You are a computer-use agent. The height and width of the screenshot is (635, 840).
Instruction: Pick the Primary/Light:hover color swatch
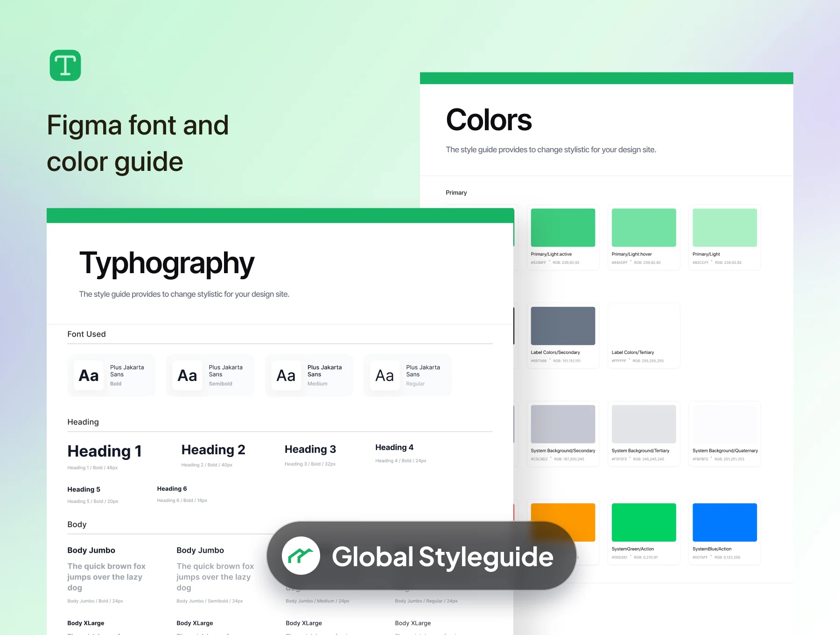[644, 227]
